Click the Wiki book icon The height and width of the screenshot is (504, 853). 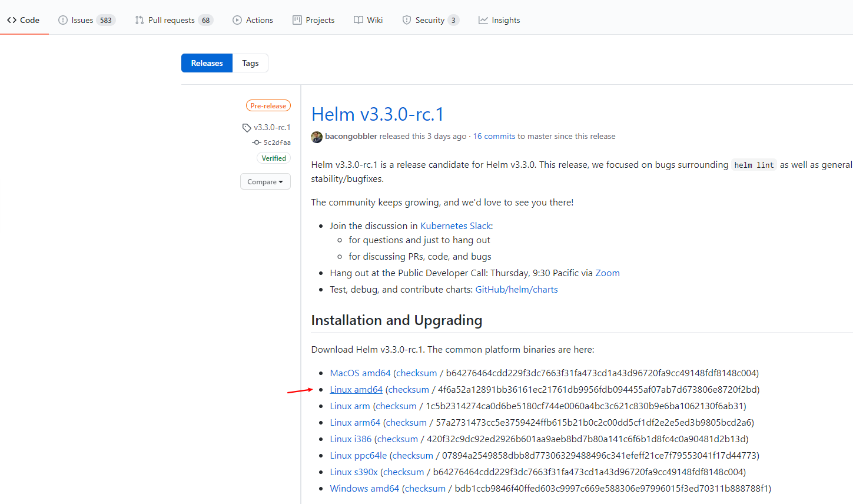[x=359, y=20]
